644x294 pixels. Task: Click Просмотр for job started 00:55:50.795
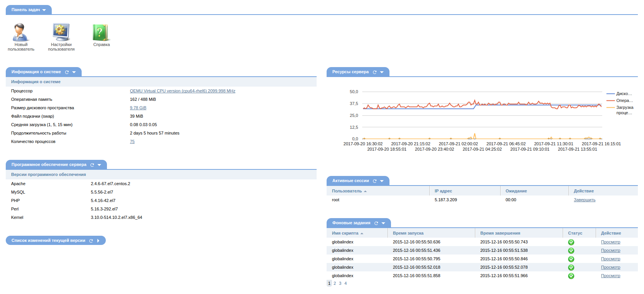pos(611,259)
